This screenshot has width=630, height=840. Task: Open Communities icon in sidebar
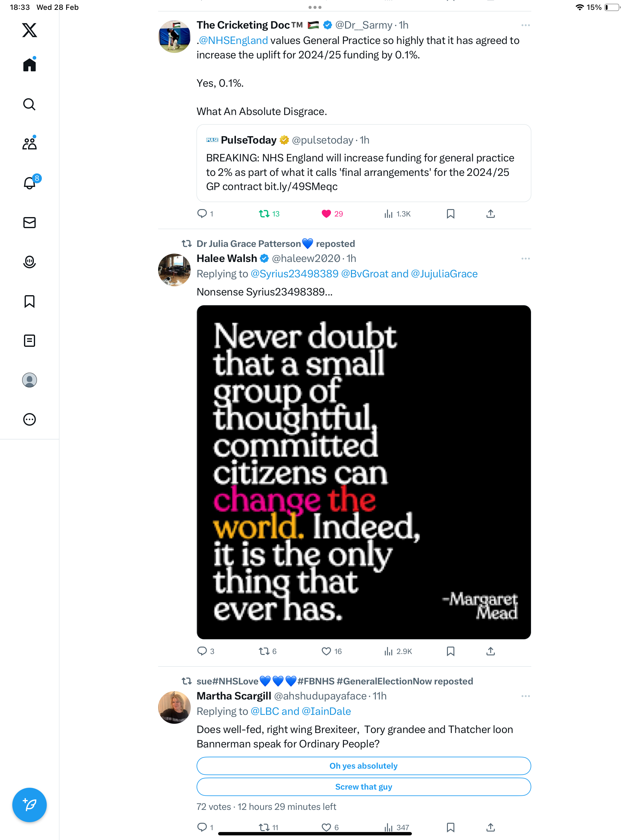click(29, 143)
